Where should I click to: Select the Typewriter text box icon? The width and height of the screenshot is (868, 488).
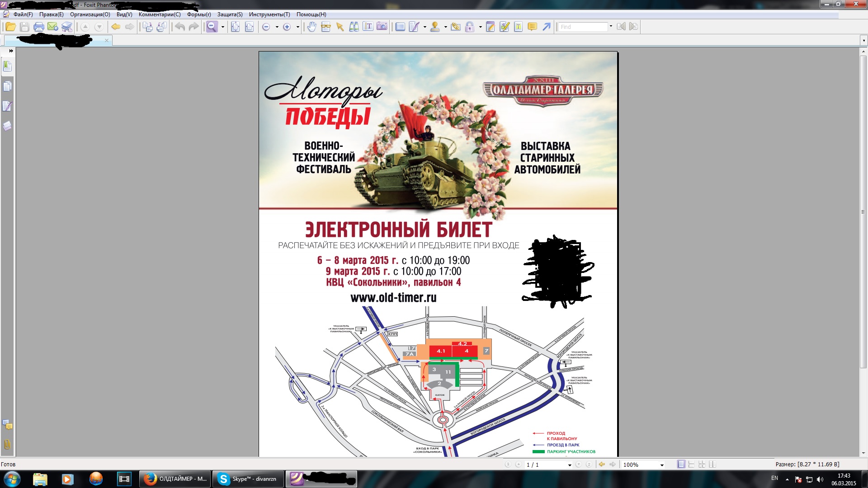coord(519,27)
